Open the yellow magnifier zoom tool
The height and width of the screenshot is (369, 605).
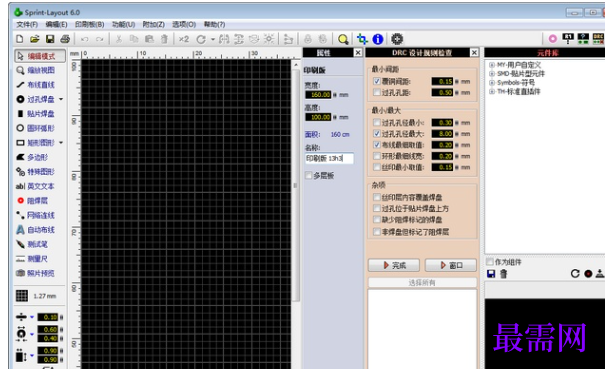click(x=343, y=39)
